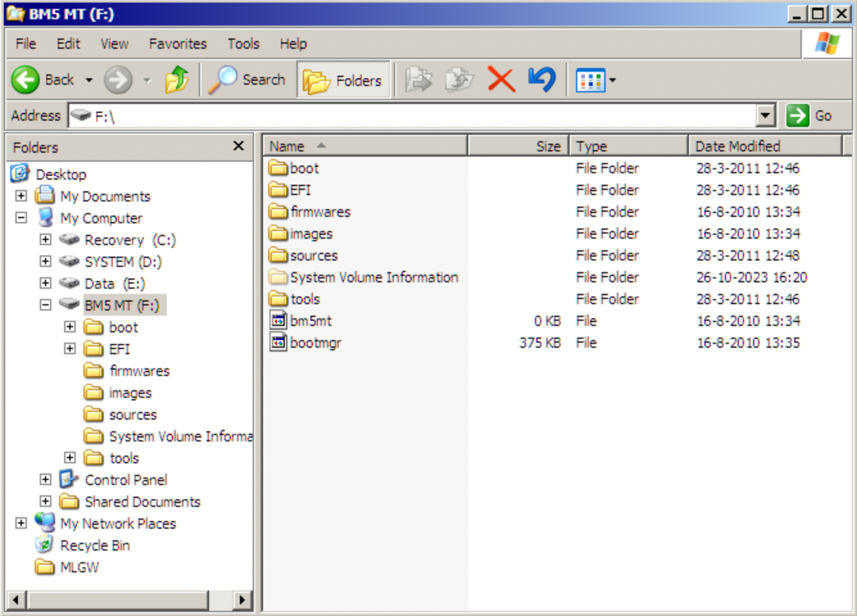
Task: Select System Volume Information folder icon in list
Action: [278, 277]
